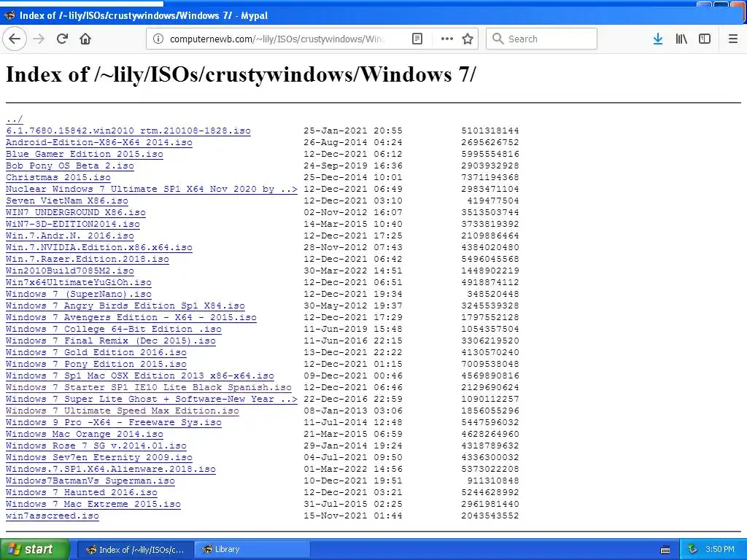Screen dimensions: 747x560
Task: Open Windows 7 Ultimate Speed Max Edition link
Action: pyautogui.click(x=123, y=411)
